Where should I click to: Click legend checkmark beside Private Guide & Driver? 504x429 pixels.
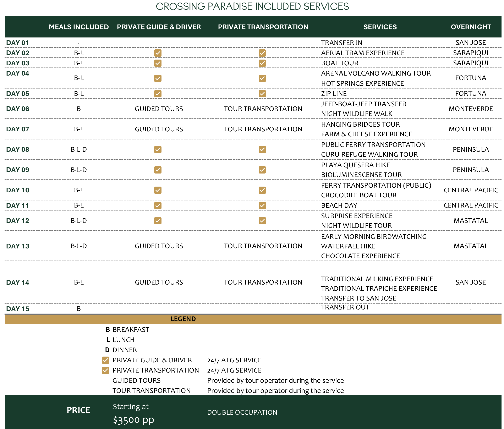[106, 360]
